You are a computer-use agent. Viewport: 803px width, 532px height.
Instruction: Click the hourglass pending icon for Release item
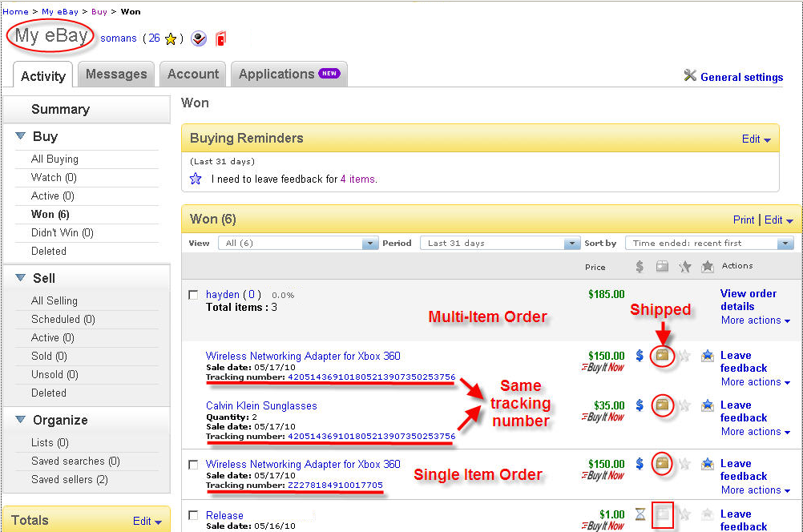(640, 514)
